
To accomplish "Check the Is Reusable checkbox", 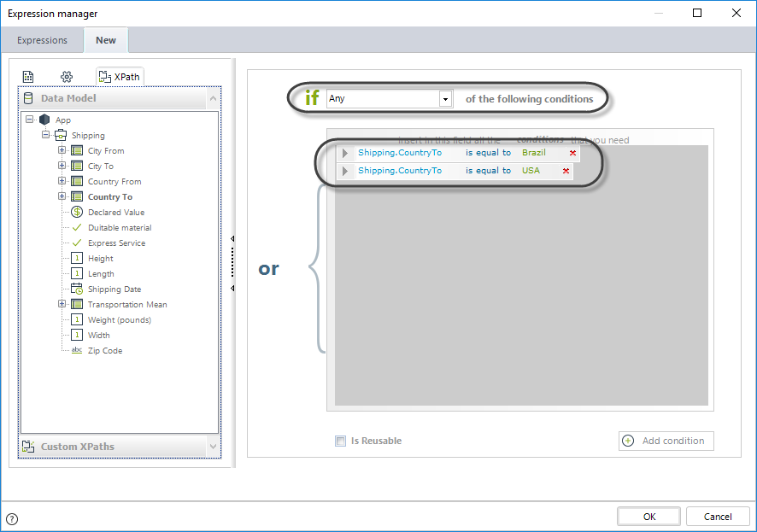I will coord(340,441).
